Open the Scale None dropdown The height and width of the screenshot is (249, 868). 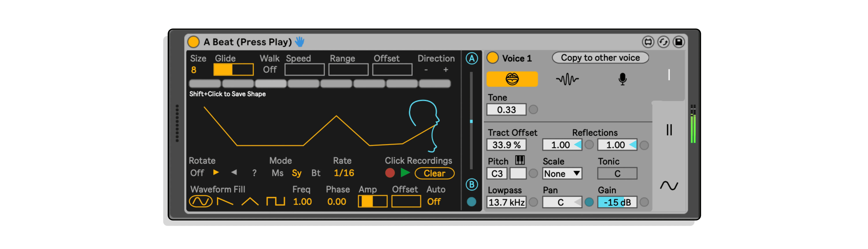(562, 173)
